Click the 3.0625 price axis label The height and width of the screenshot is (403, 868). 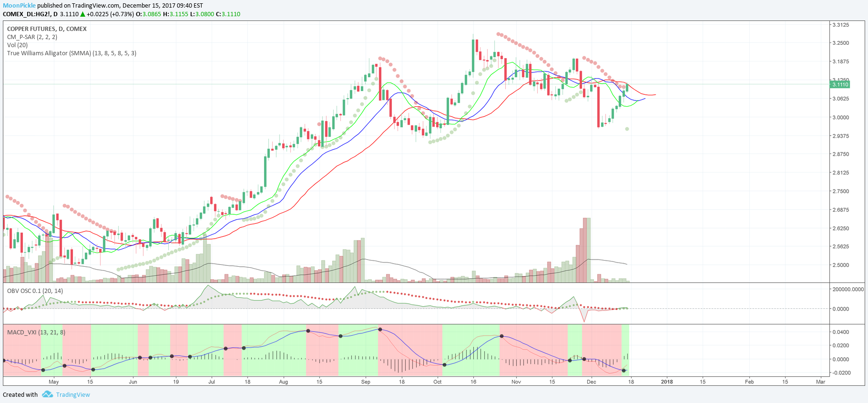840,99
